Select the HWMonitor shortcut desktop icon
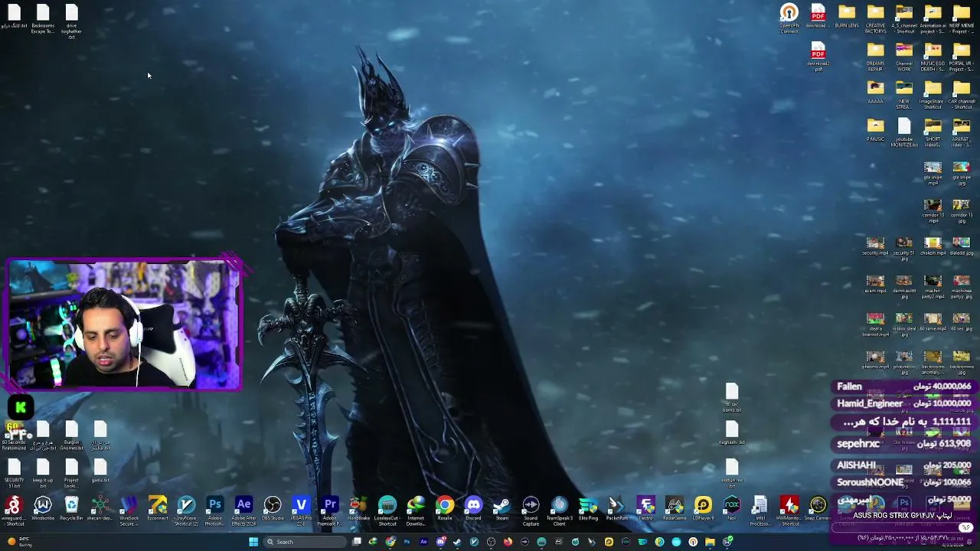This screenshot has height=551, width=980. point(789,510)
